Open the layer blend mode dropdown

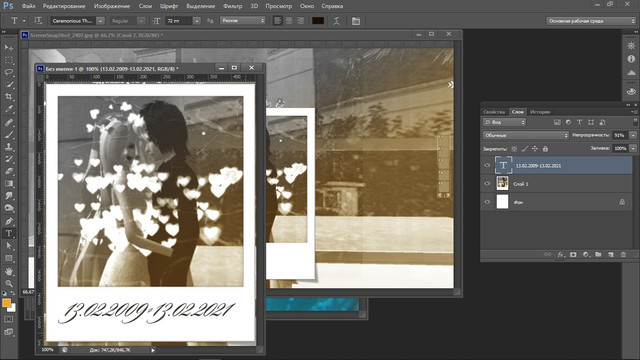(526, 135)
